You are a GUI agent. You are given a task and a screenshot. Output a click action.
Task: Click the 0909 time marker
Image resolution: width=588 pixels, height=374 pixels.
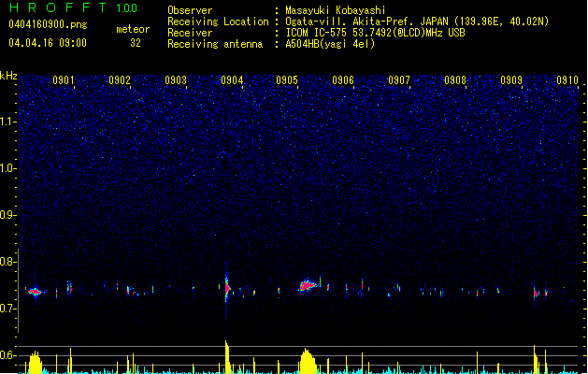pos(511,80)
